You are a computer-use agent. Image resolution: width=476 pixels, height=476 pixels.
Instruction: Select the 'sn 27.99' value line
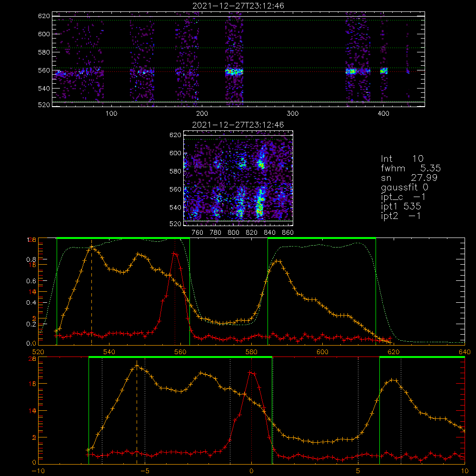[409, 178]
